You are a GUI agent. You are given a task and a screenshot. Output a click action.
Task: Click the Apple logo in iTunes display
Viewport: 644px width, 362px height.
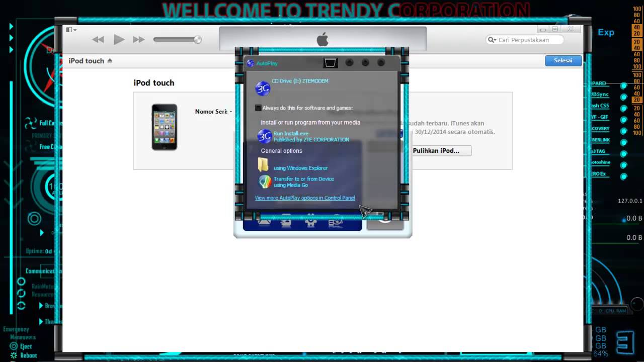(323, 39)
